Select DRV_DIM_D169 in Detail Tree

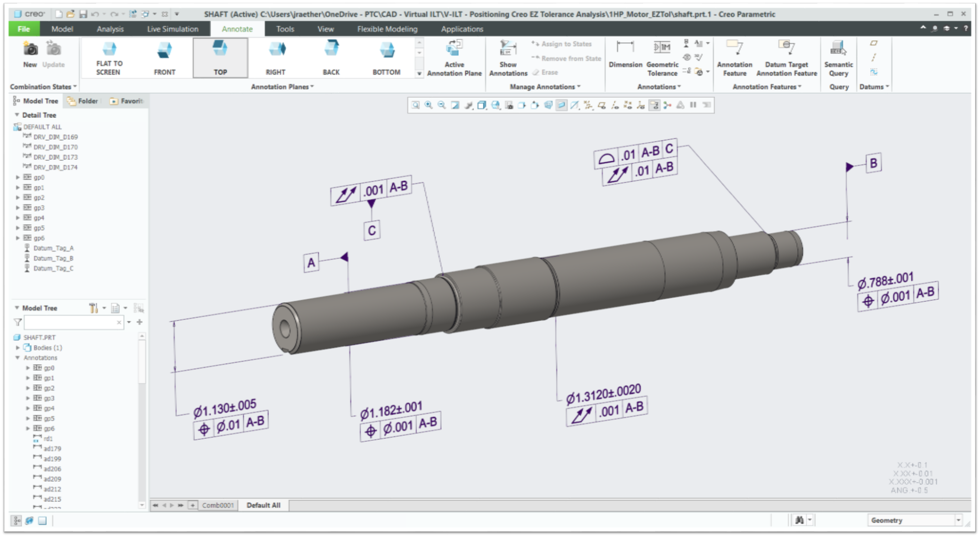coord(55,137)
